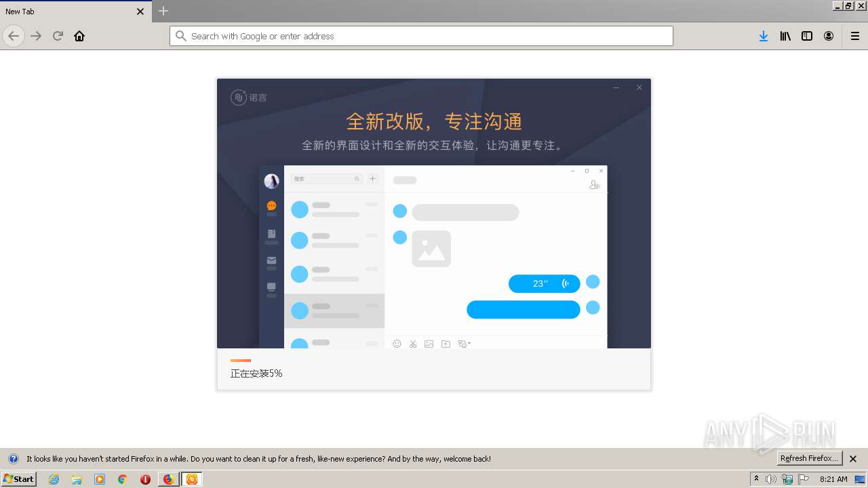This screenshot has width=868, height=488.
Task: Minimize the Firefox browser window
Action: click(838, 5)
